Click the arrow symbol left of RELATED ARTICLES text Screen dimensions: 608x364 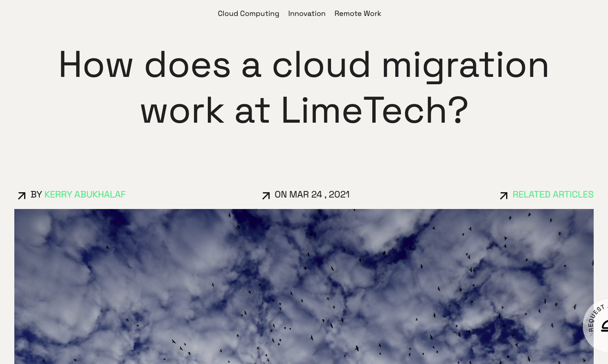click(504, 195)
